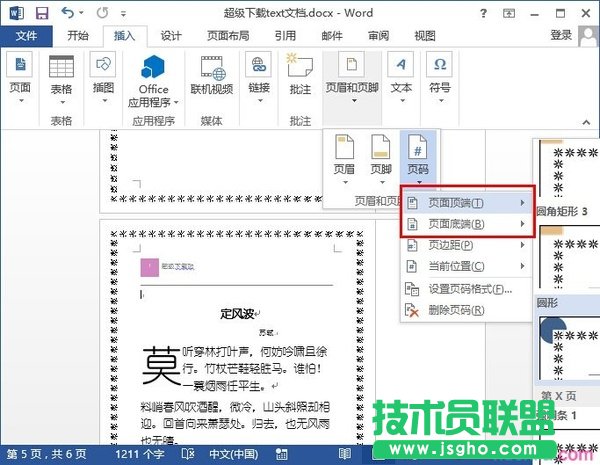
Task: Click the 符号 Symbols omega icon
Action: (440, 64)
